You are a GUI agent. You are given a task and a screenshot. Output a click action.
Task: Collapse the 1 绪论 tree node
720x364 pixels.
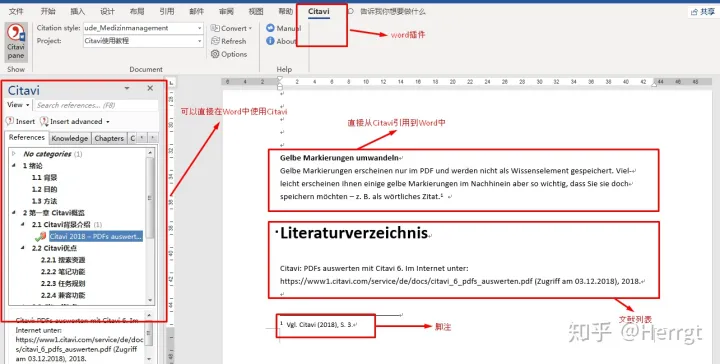pyautogui.click(x=14, y=165)
